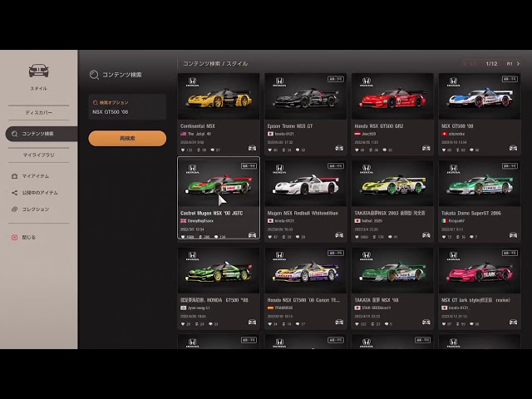
Task: Select the TAKATA 童夢 NSX '08 thumbnail
Action: pyautogui.click(x=392, y=270)
